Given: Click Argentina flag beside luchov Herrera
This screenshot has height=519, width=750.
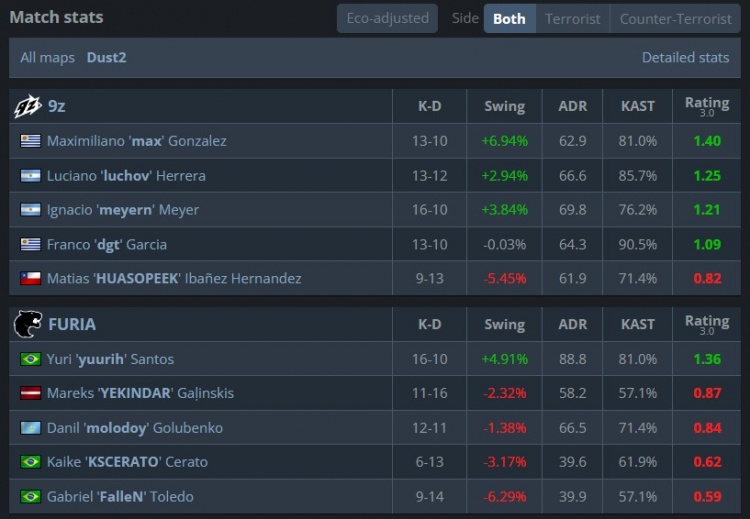Looking at the screenshot, I should [31, 176].
